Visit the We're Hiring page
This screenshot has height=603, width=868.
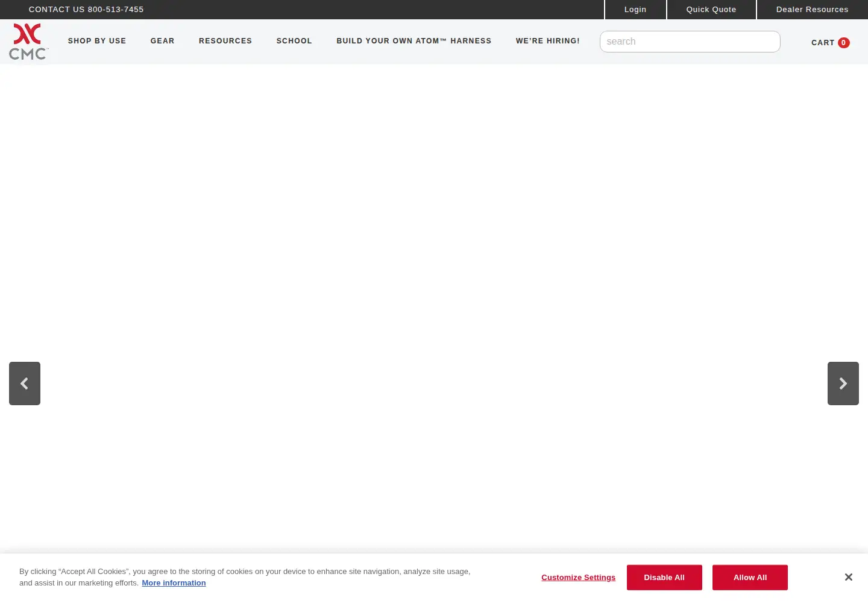(548, 41)
